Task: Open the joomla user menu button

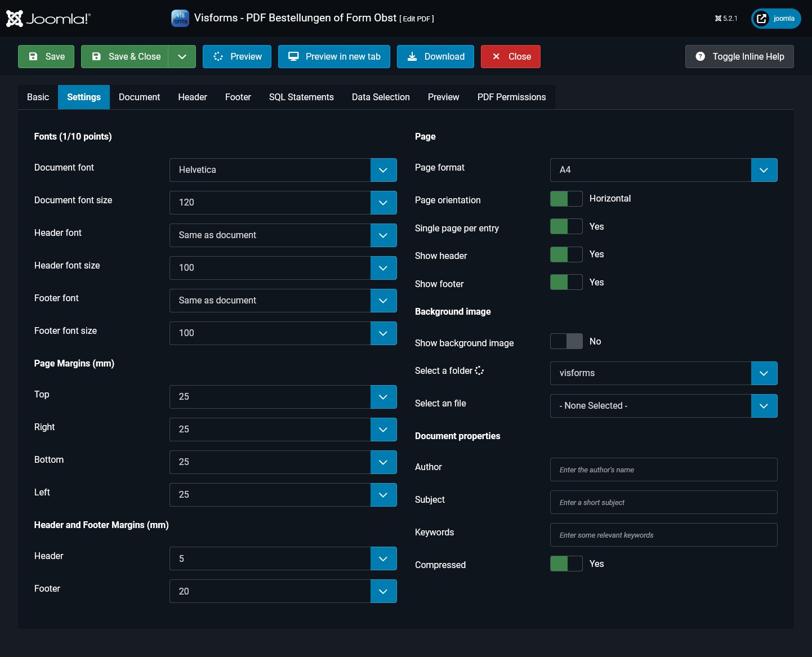Action: tap(776, 19)
